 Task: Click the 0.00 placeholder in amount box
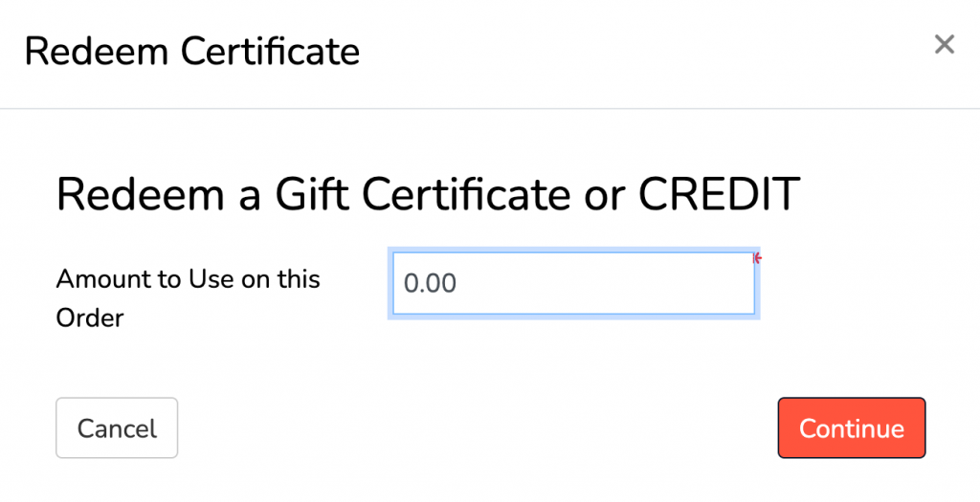point(430,284)
